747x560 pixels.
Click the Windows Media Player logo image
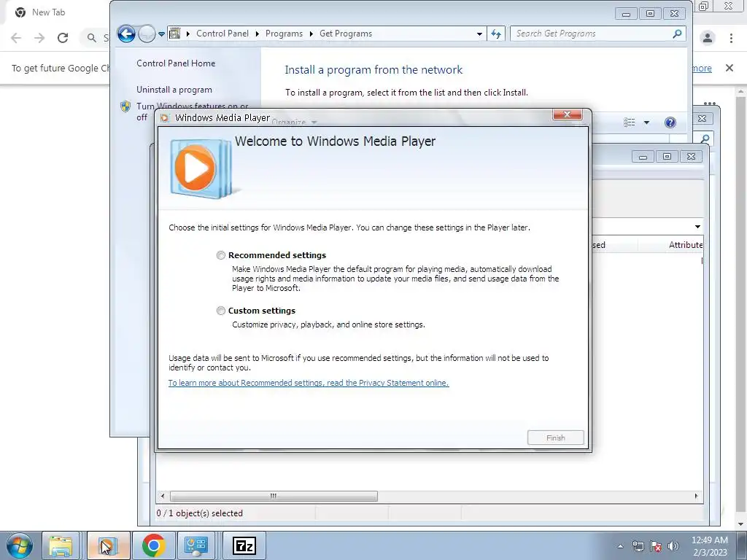pos(201,168)
